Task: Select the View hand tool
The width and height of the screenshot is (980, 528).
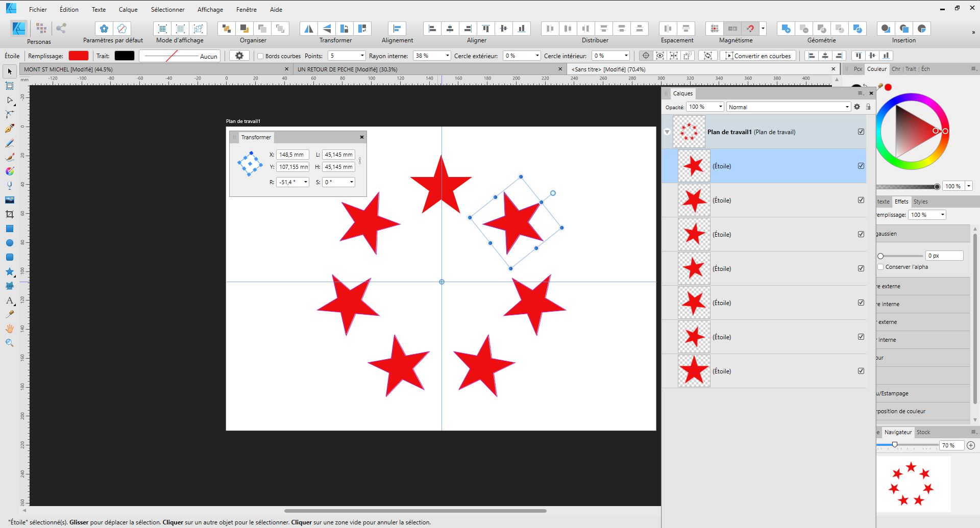Action: click(x=9, y=329)
